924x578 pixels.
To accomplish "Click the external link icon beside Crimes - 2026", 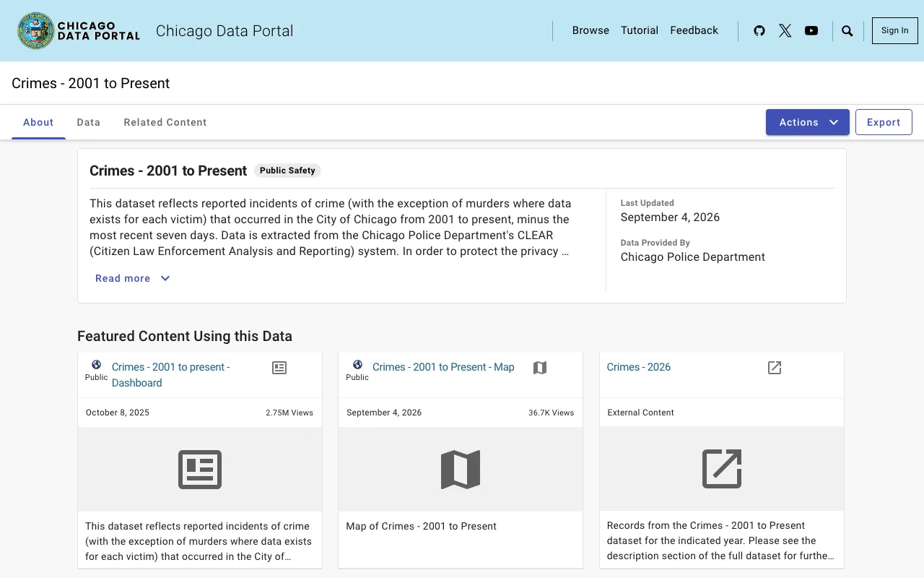I will click(x=775, y=368).
